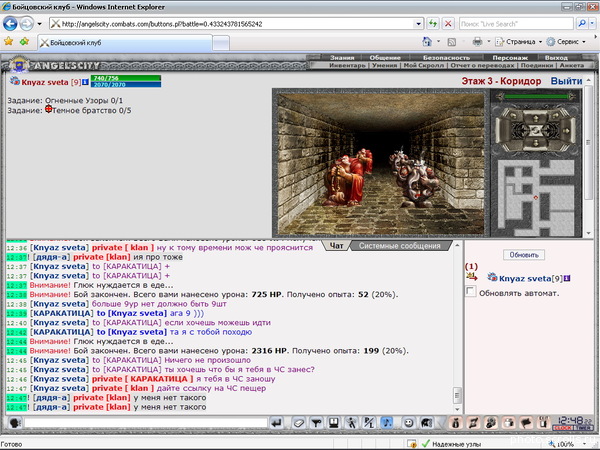Expand Print options dropdown arrow
The image size is (600, 450).
click(489, 41)
